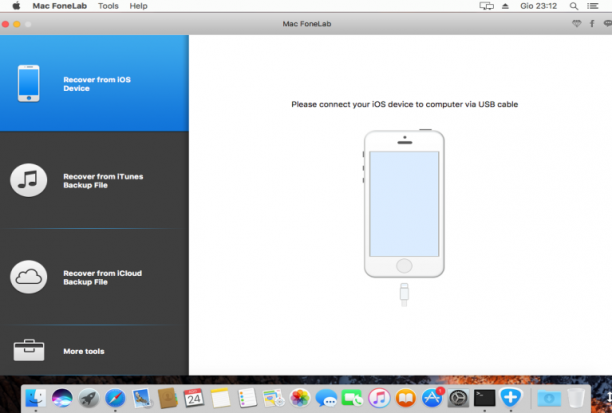This screenshot has width=612, height=413.
Task: Open Mail from the Dock
Action: (141, 398)
